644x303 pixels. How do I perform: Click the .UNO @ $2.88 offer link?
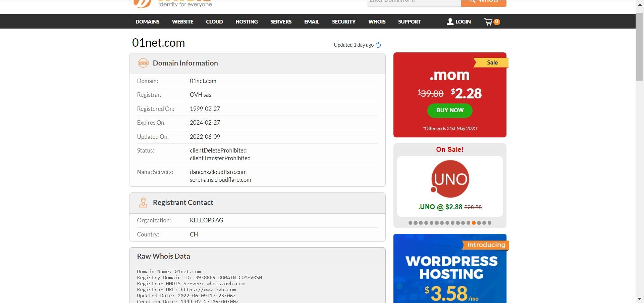point(450,207)
